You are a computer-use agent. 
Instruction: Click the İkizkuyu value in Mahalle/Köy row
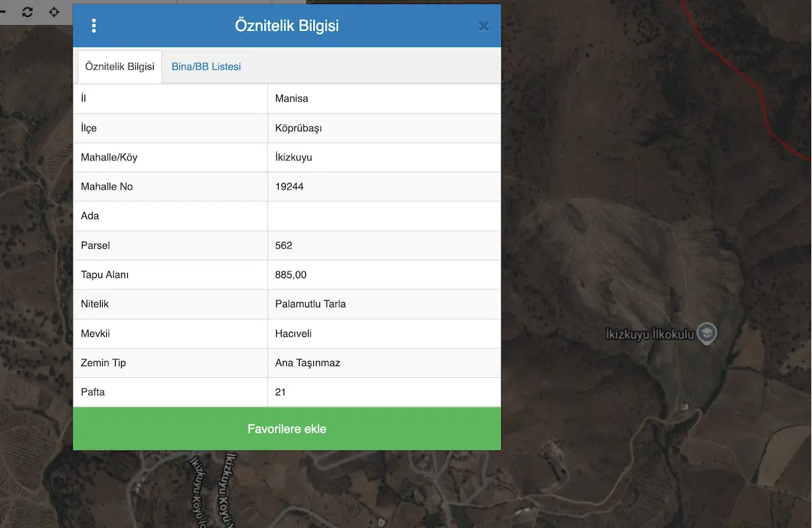coord(294,157)
